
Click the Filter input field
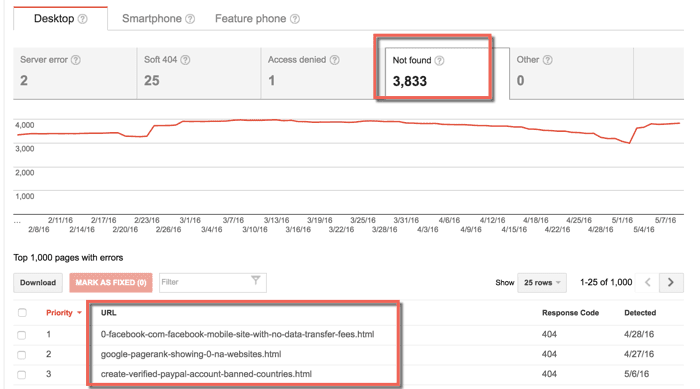(x=213, y=283)
